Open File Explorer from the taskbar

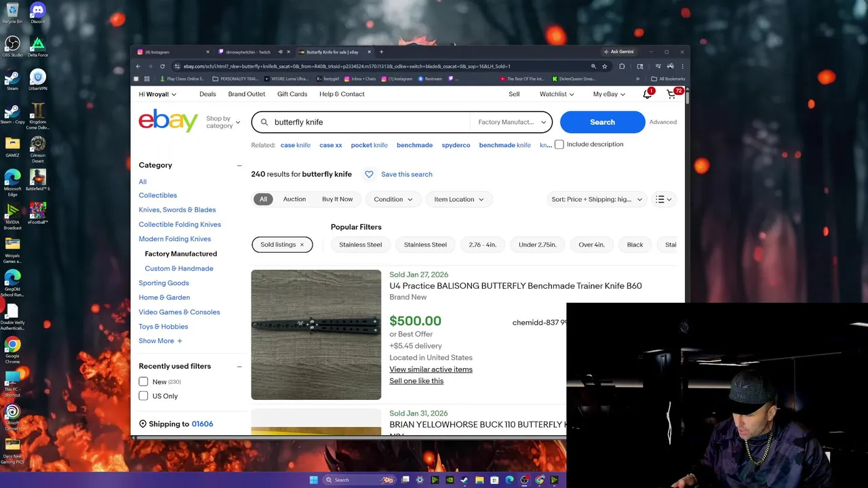[479, 480]
